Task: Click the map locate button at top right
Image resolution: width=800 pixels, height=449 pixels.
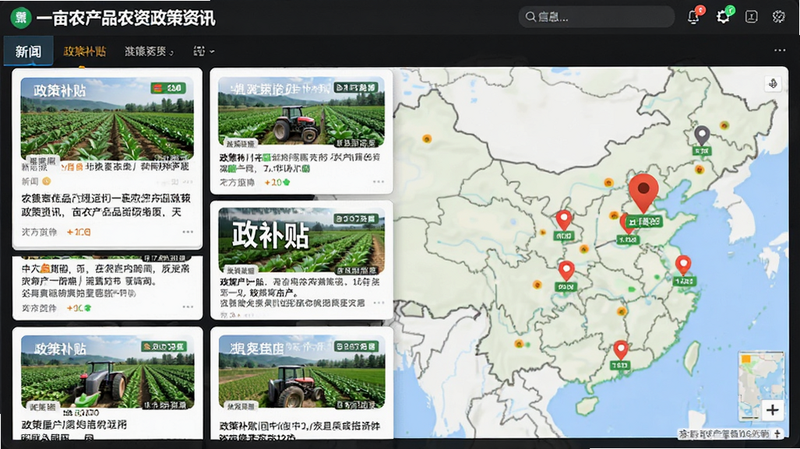Action: tap(773, 84)
